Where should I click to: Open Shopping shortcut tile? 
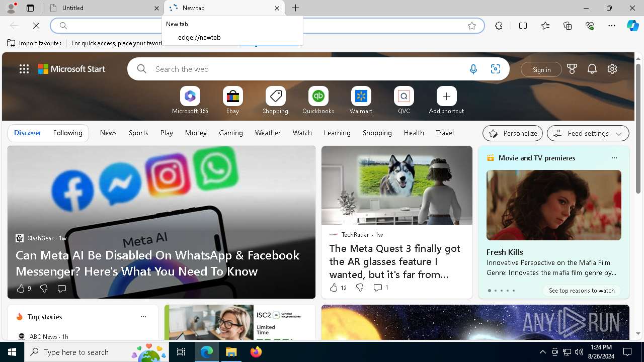coord(276,101)
